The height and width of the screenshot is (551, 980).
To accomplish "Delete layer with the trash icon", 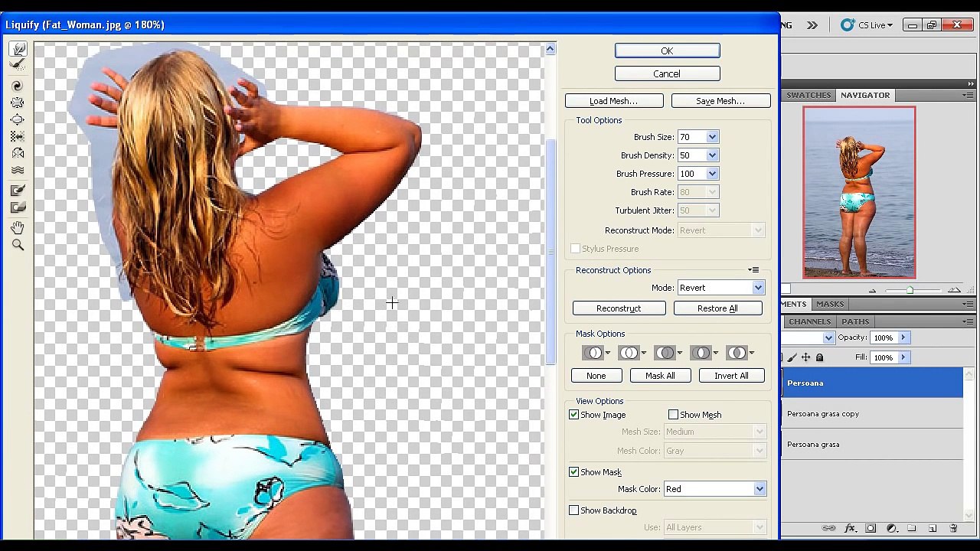I will pos(953,528).
